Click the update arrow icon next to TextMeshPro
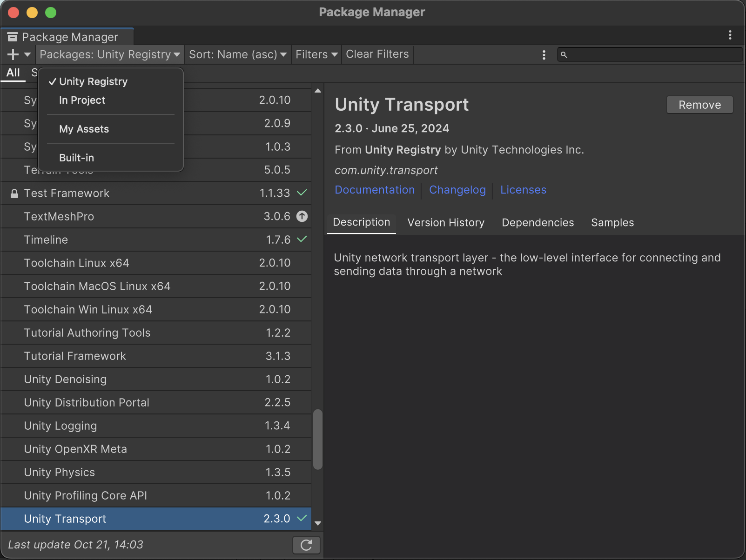Viewport: 746px width, 560px height. (302, 216)
